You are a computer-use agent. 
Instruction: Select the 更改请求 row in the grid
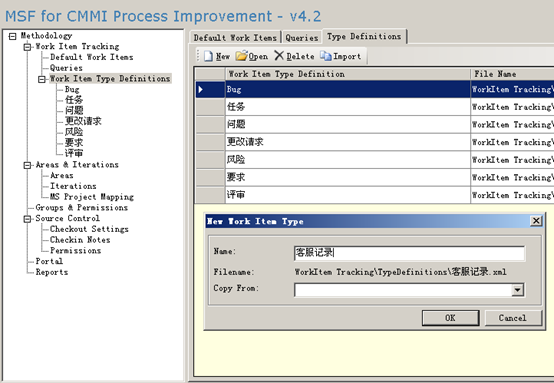pos(375,142)
